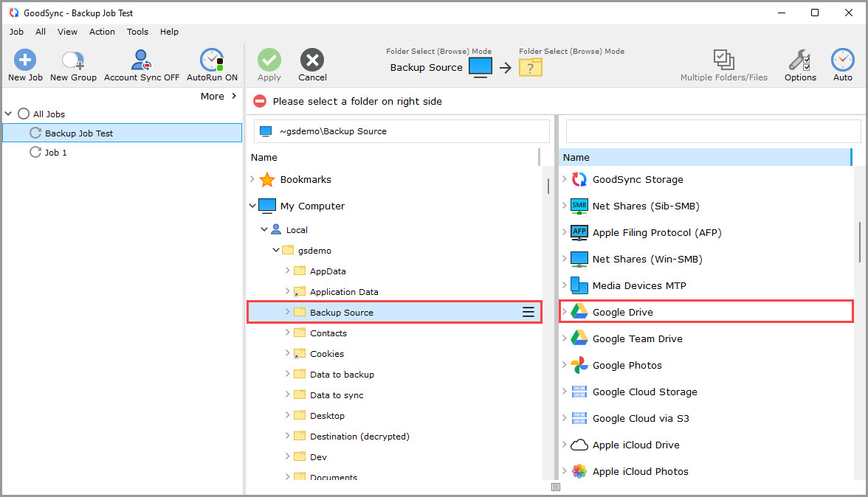Click the left pane Name column header
Viewport: 868px width, 497px height.
(x=393, y=157)
